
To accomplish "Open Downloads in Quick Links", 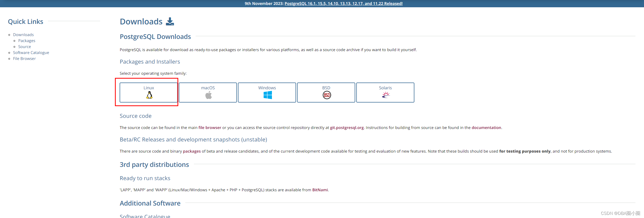I will pos(23,35).
